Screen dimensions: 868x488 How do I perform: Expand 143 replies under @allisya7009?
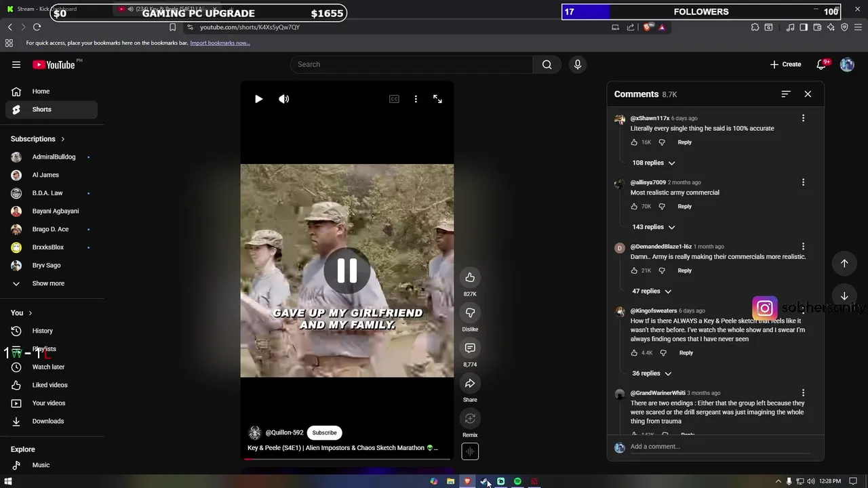(x=654, y=227)
